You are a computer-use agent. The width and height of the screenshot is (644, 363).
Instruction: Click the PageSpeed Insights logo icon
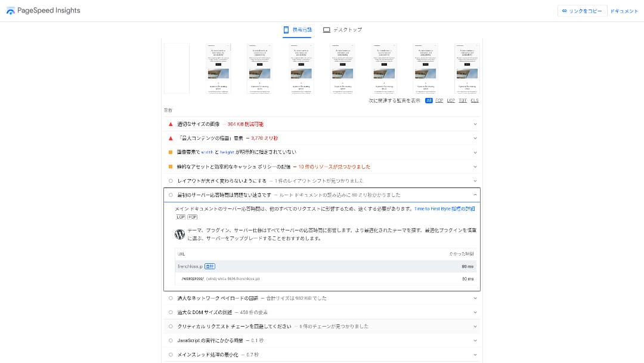tap(10, 11)
